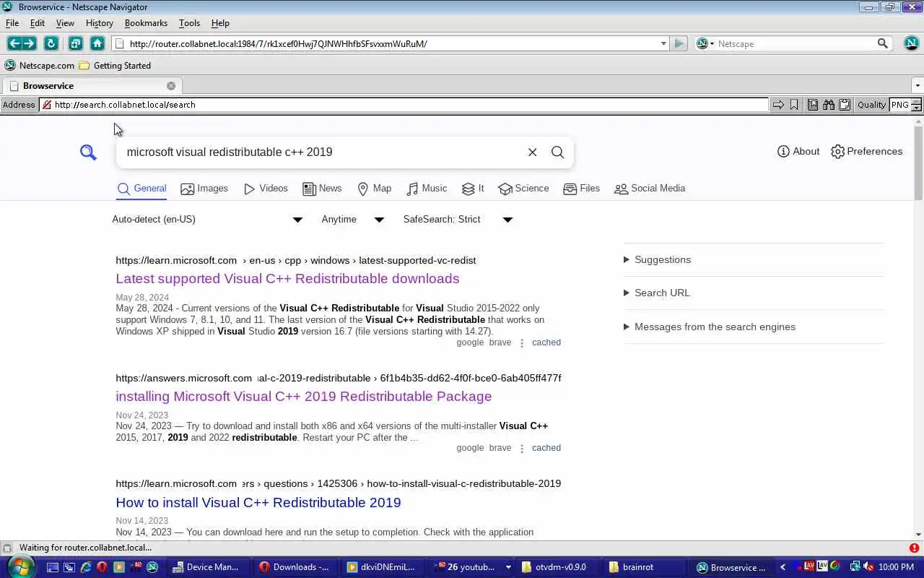Click the bookmarked page icon beside binoculars
924x578 pixels.
tap(813, 105)
